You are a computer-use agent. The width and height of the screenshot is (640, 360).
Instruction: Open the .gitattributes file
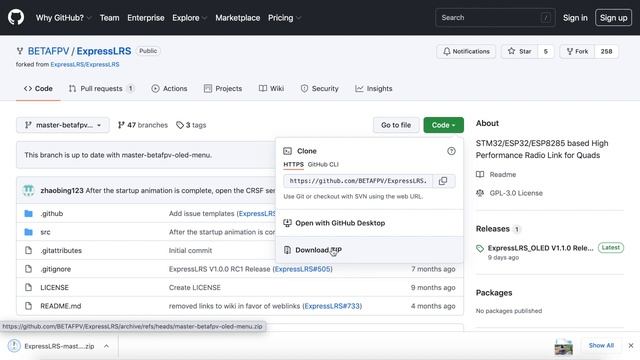(61, 251)
